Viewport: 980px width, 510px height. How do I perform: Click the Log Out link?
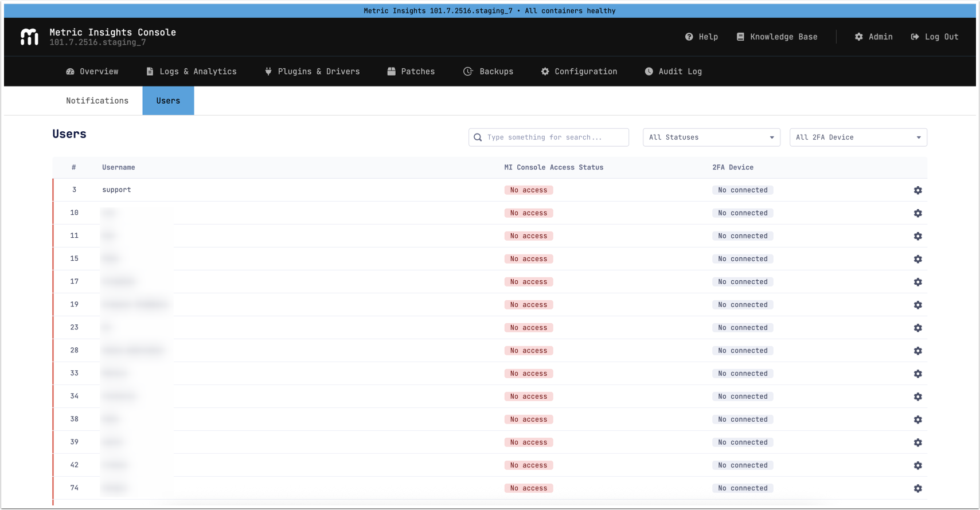935,37
